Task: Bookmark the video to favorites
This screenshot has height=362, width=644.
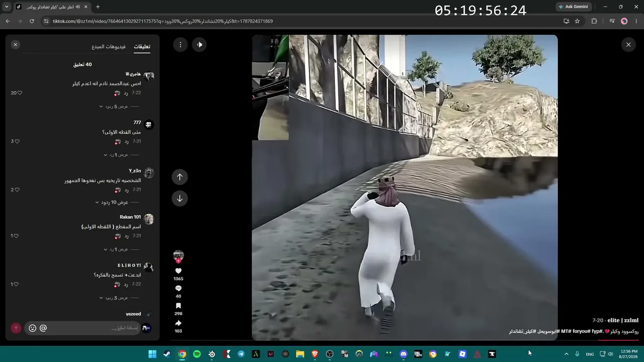Action: coord(178,306)
